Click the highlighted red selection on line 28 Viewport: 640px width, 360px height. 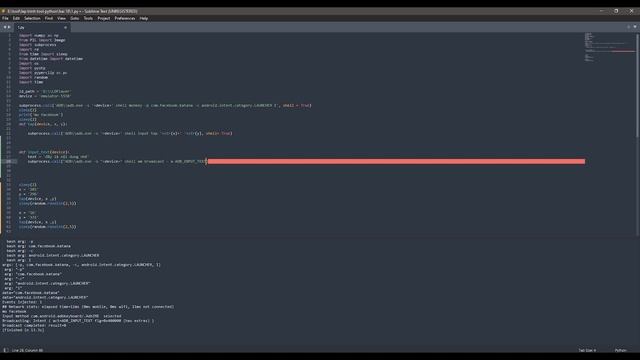(396, 162)
